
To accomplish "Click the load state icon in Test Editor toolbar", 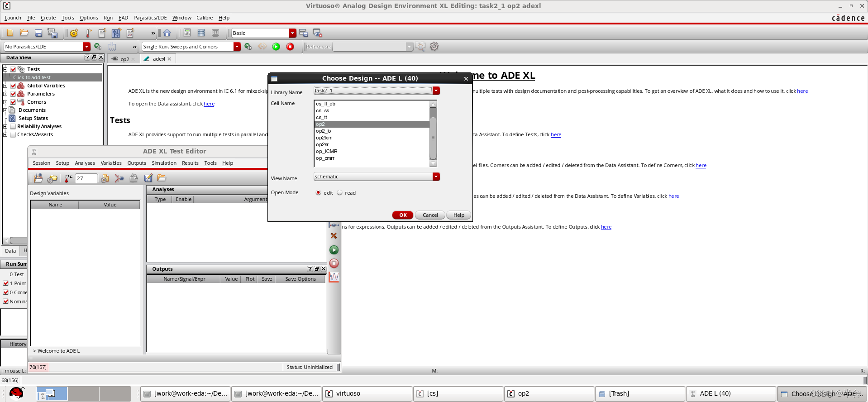I will point(38,178).
